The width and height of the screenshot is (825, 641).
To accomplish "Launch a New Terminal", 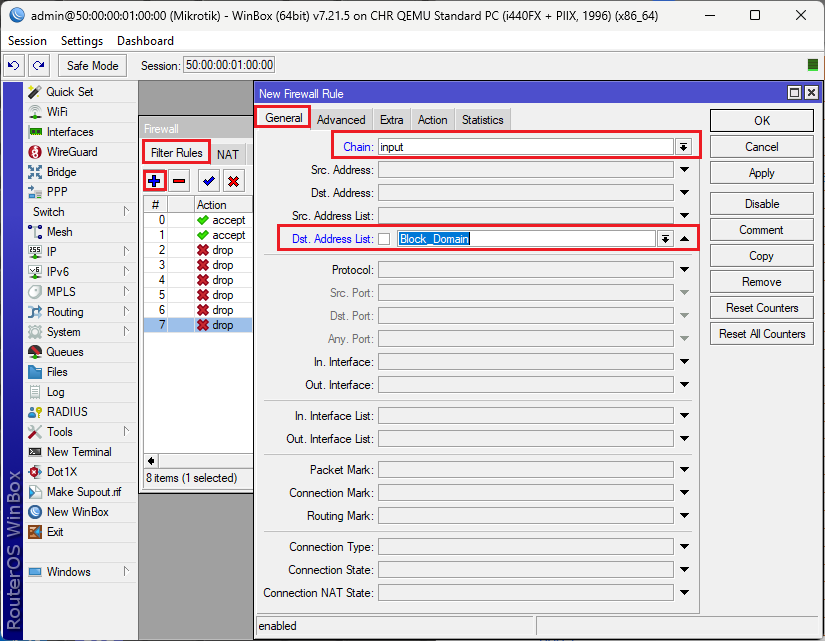I will (x=79, y=452).
